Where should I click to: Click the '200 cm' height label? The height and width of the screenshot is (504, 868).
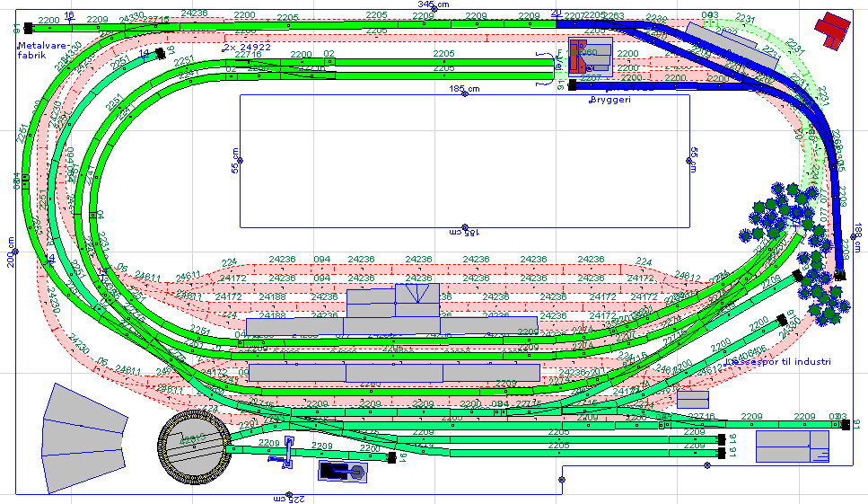pyautogui.click(x=10, y=252)
